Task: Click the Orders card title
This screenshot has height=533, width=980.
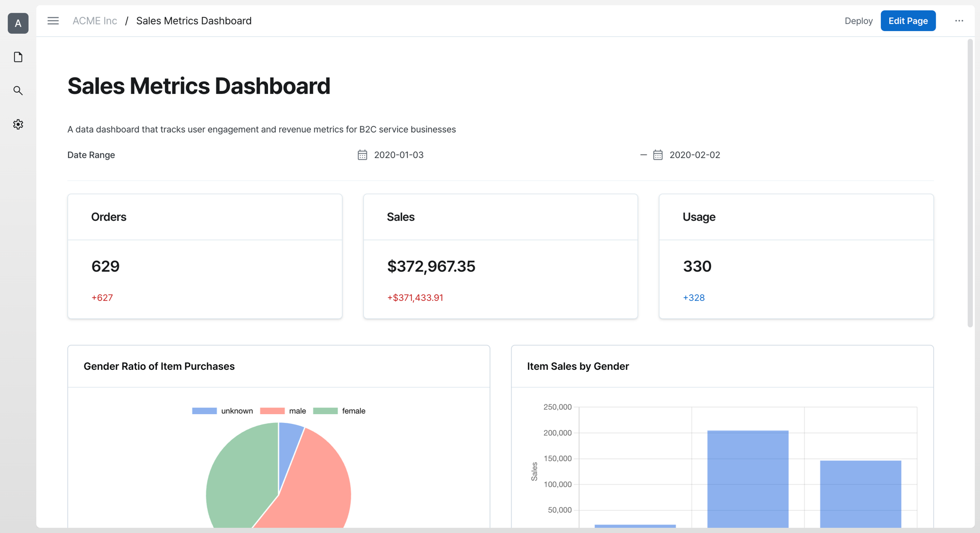Action: click(109, 217)
